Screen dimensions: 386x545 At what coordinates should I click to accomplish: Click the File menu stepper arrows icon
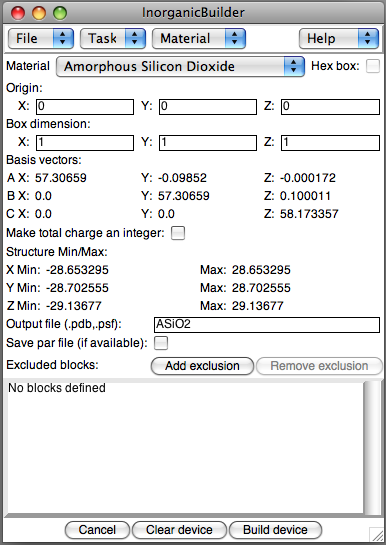(63, 38)
